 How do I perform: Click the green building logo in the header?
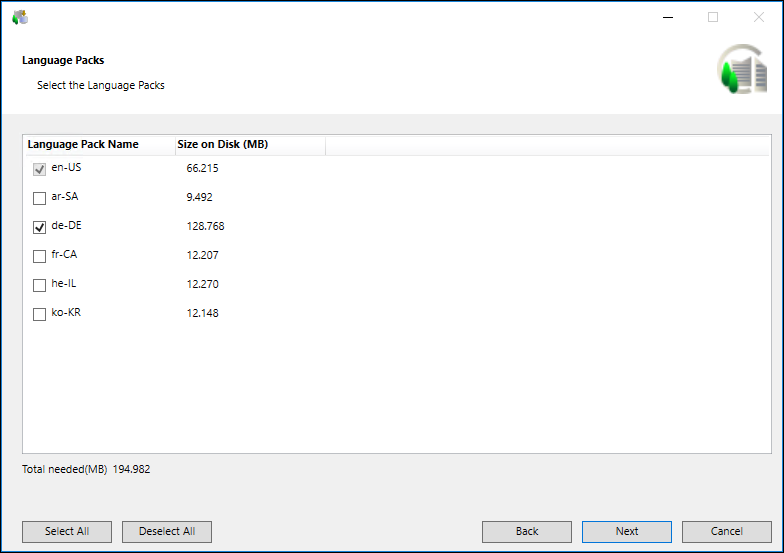pyautogui.click(x=742, y=70)
